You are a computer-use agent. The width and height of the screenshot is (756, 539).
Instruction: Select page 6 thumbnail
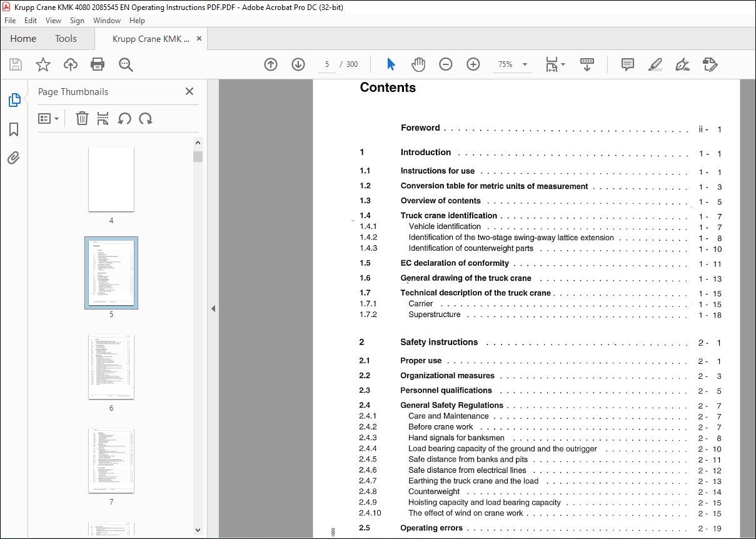111,366
